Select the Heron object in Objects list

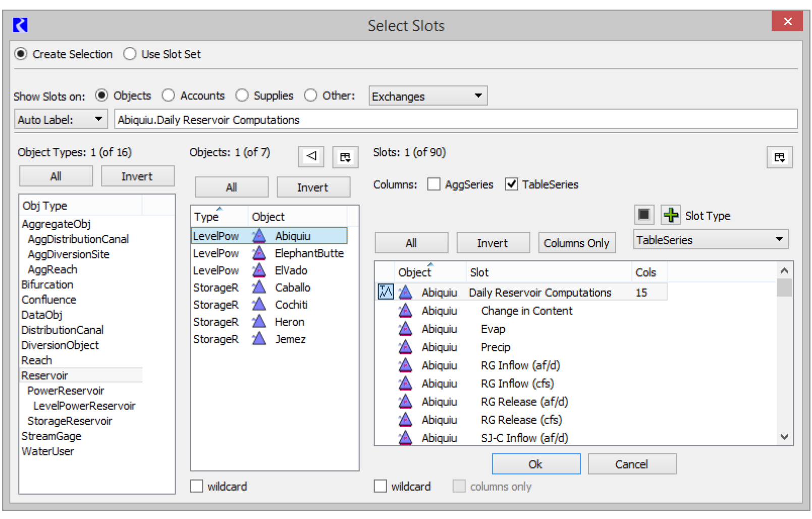click(289, 322)
